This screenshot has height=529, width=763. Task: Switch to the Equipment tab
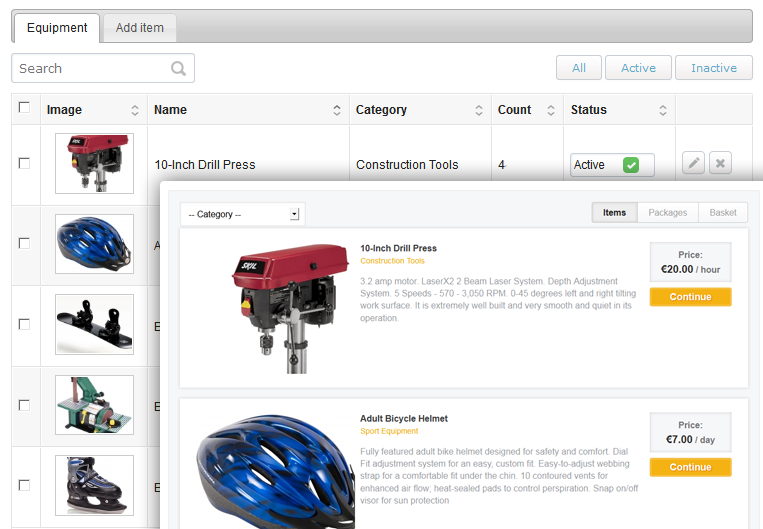point(57,28)
